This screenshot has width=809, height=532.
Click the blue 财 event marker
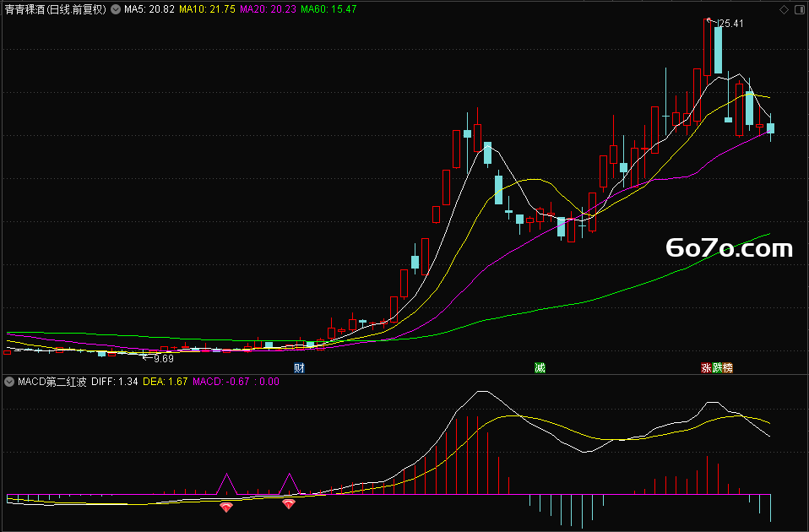coord(299,368)
